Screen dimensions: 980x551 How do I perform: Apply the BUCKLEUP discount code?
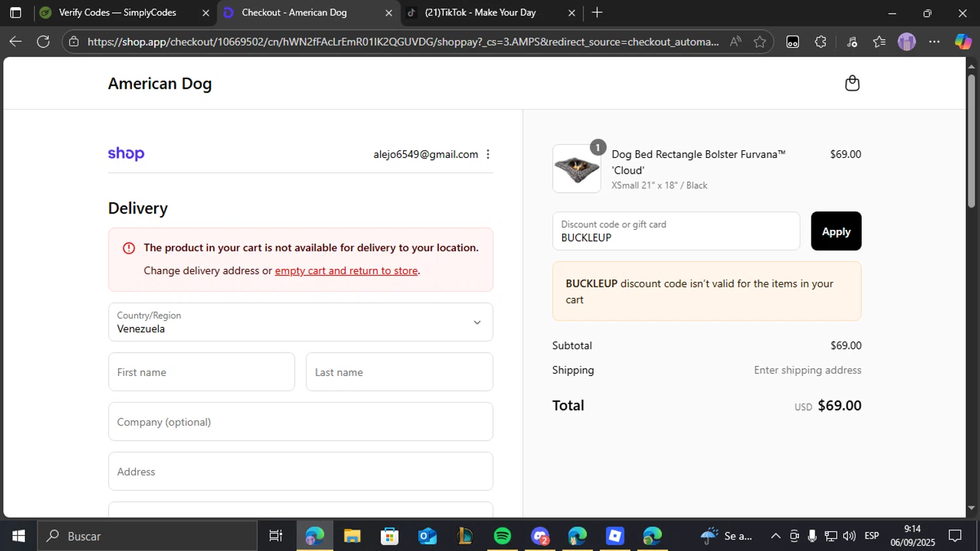coord(836,231)
